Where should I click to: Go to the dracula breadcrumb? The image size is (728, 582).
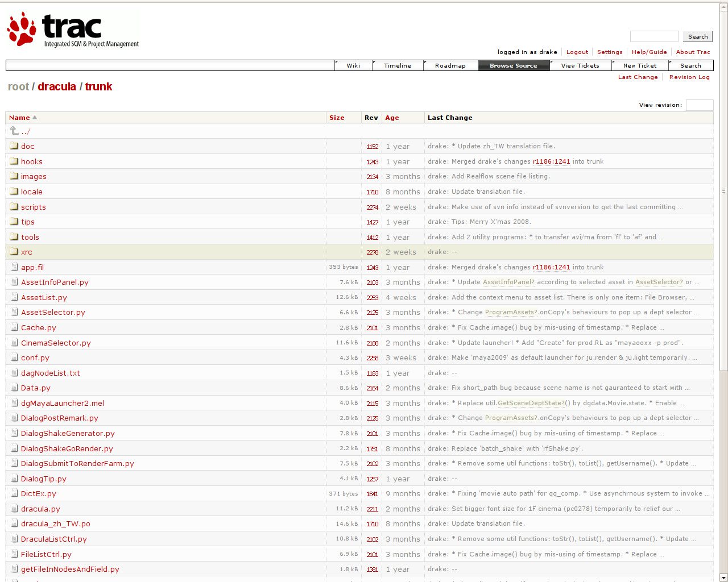tap(57, 86)
